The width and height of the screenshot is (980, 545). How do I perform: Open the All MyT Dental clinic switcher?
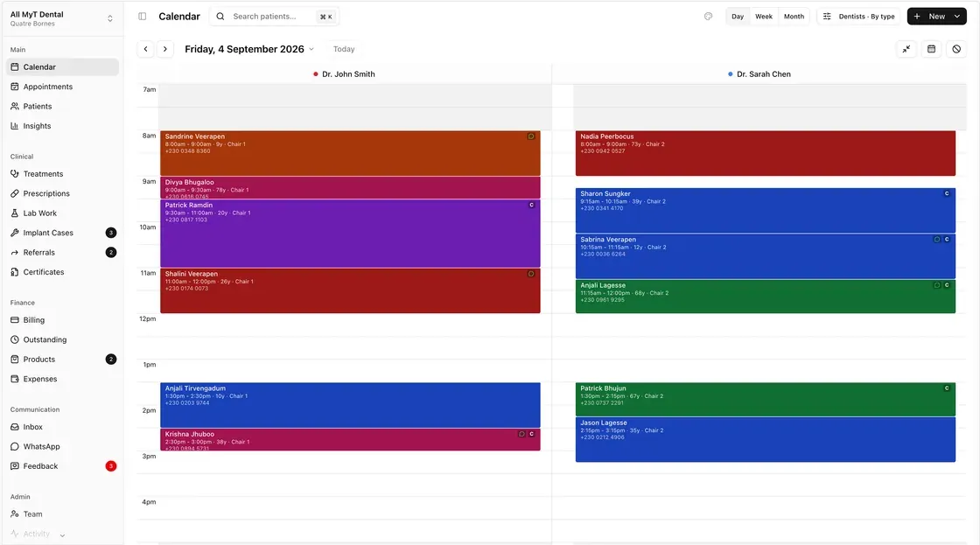[62, 18]
